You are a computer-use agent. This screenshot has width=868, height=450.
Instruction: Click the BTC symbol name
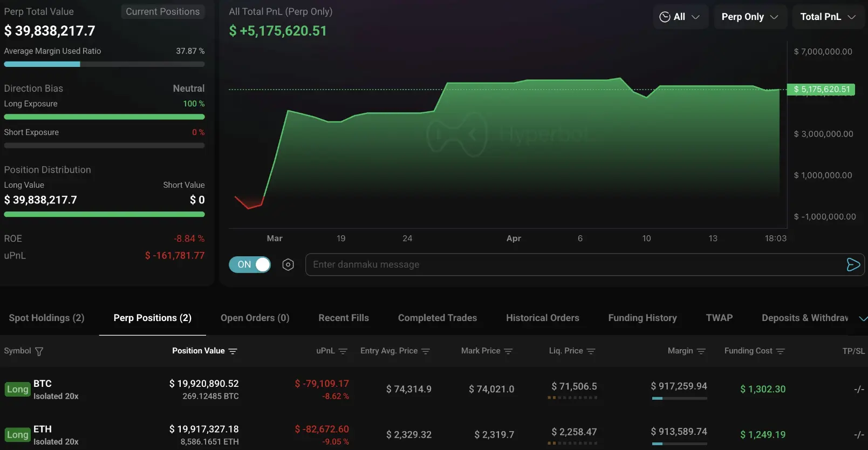(43, 384)
